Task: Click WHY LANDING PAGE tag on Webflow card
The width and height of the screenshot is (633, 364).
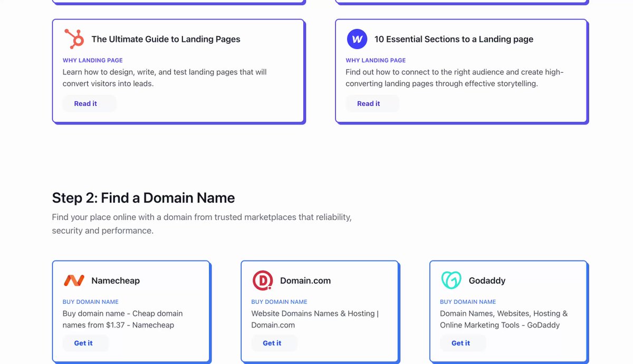Action: click(x=376, y=61)
